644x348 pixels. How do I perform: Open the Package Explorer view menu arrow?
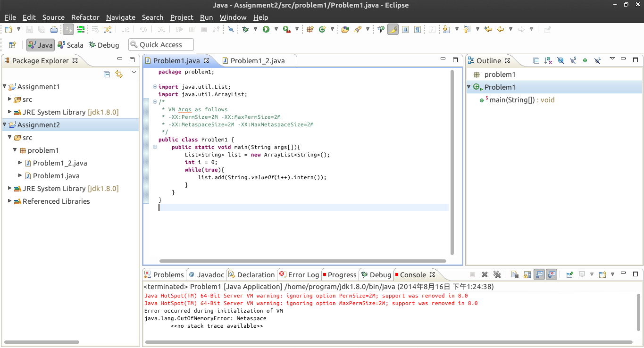pyautogui.click(x=134, y=73)
